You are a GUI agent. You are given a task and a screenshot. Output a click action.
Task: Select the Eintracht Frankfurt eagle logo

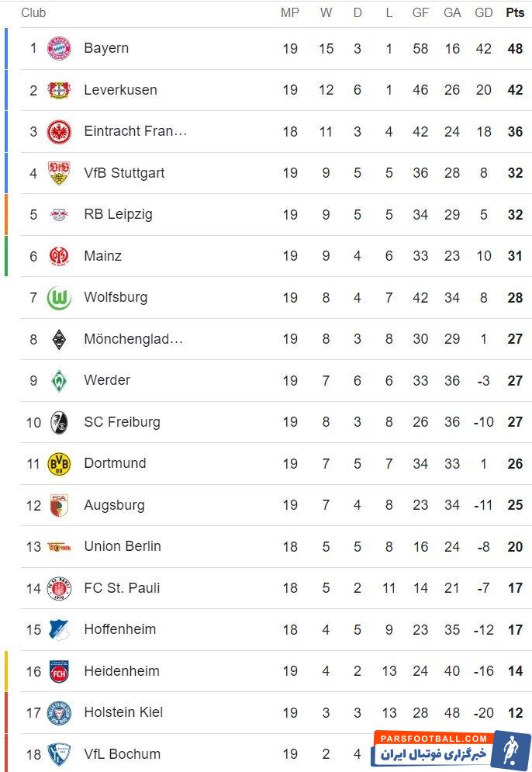59,132
